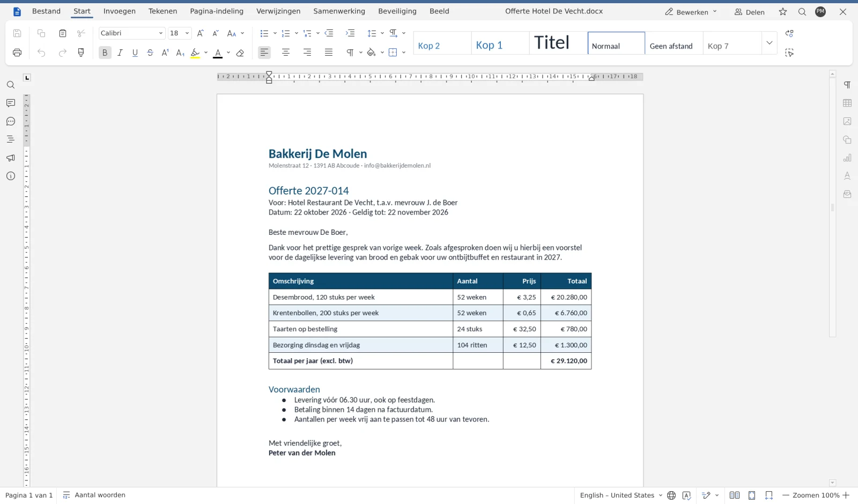The image size is (858, 504).
Task: Mark document as favorite with star icon
Action: [x=783, y=12]
